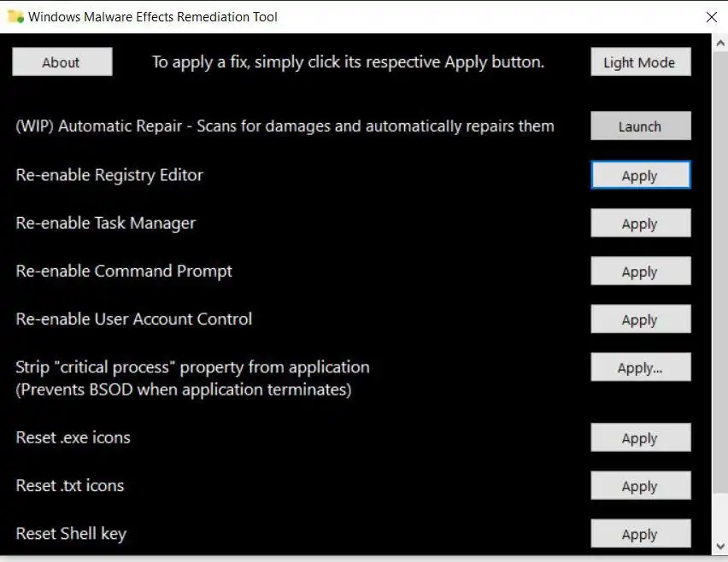
Task: Click the scrollbar down arrow
Action: pyautogui.click(x=719, y=545)
